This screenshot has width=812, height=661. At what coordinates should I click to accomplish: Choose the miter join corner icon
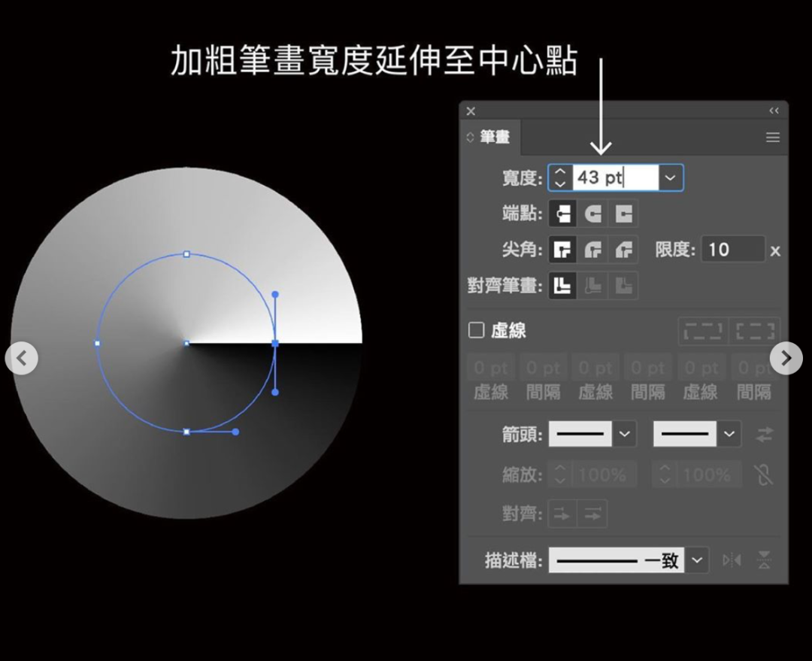(562, 250)
